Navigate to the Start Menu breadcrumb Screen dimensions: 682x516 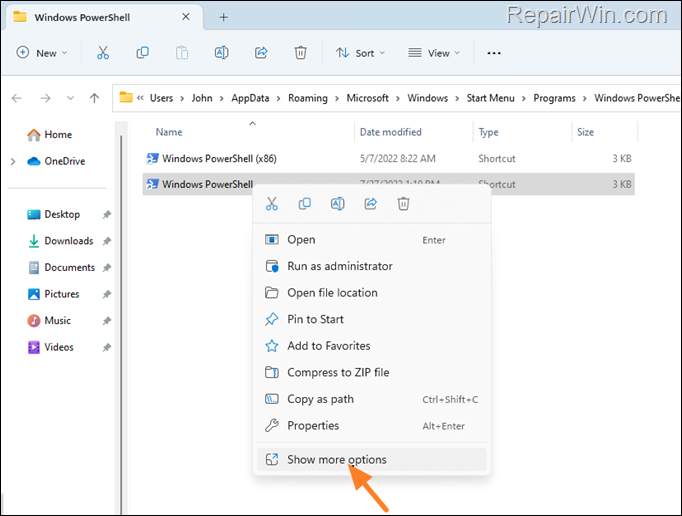pos(491,98)
